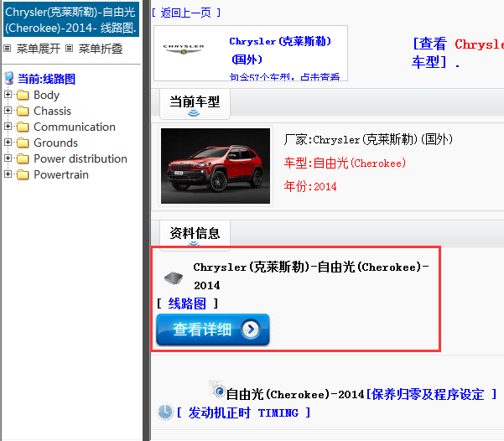Select the 车型:自由光(Cherokee) text

(x=345, y=163)
